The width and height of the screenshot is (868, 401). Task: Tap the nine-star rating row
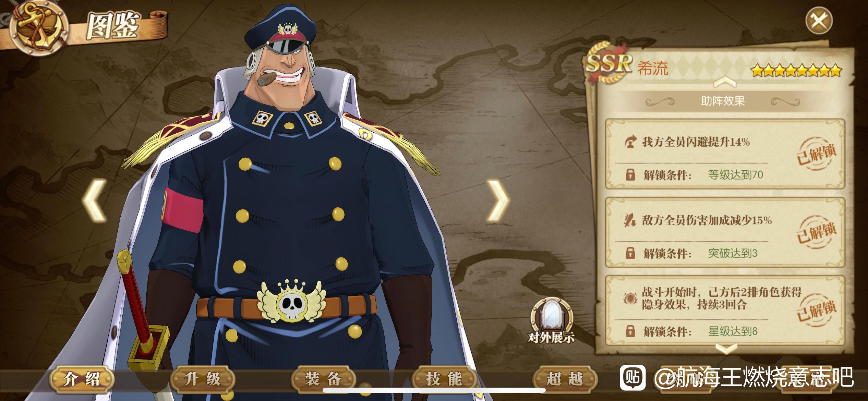point(796,71)
